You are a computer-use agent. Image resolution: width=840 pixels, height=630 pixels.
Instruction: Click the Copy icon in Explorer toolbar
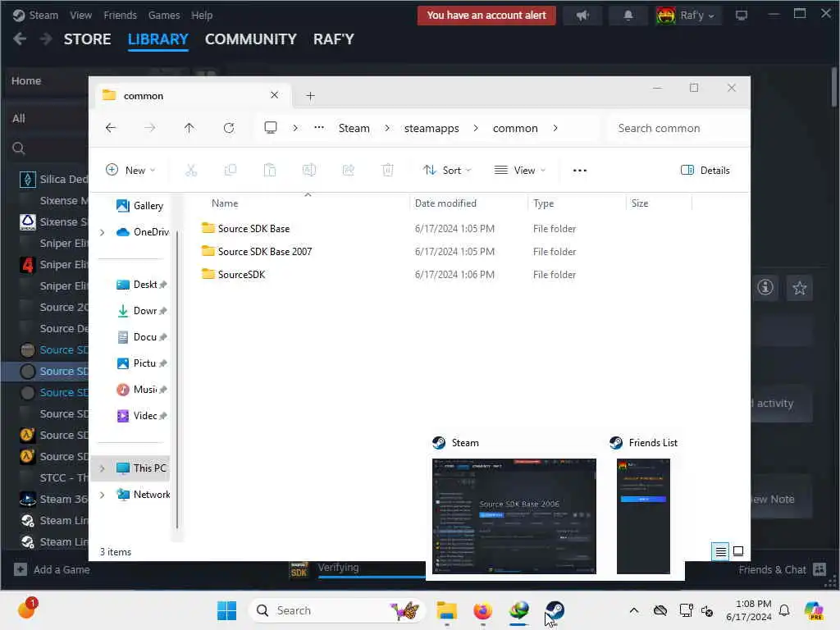click(x=231, y=171)
